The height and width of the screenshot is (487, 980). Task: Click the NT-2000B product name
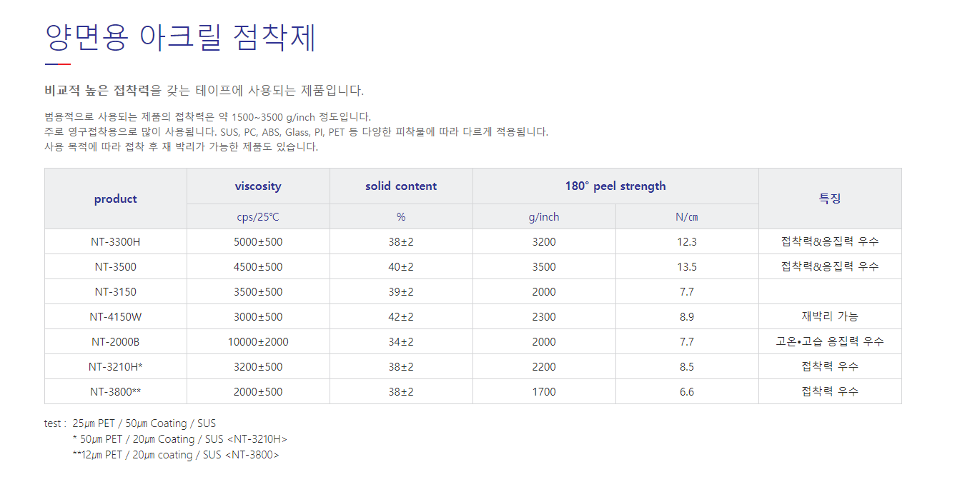click(x=116, y=341)
